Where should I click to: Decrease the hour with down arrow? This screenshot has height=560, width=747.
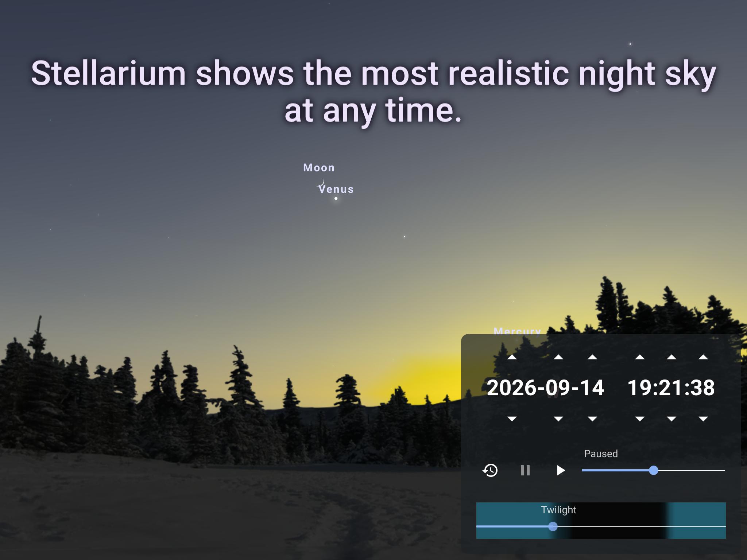coord(639,419)
